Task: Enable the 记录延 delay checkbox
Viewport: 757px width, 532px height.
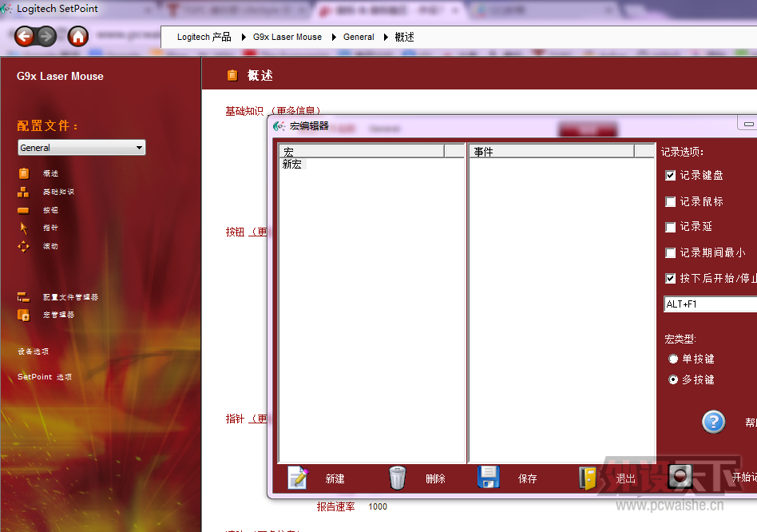Action: (x=670, y=227)
